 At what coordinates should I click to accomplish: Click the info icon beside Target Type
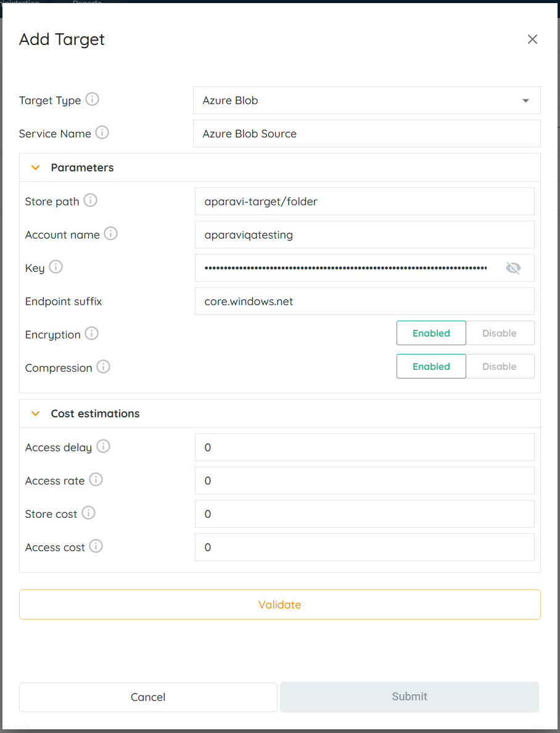pos(92,99)
